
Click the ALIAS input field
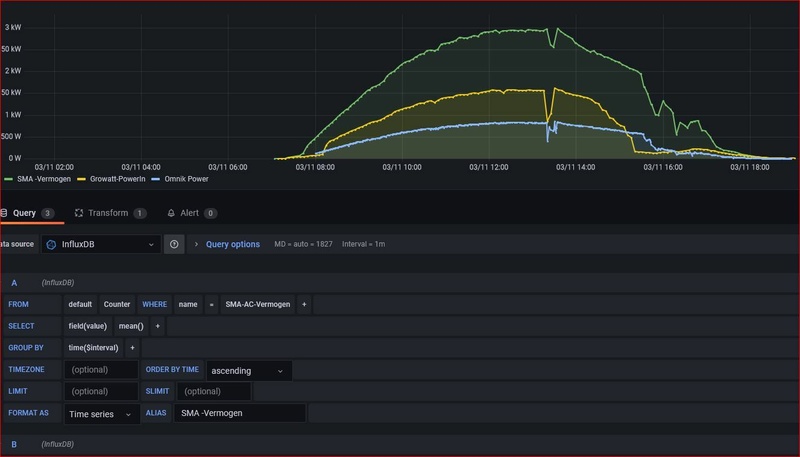tap(239, 413)
